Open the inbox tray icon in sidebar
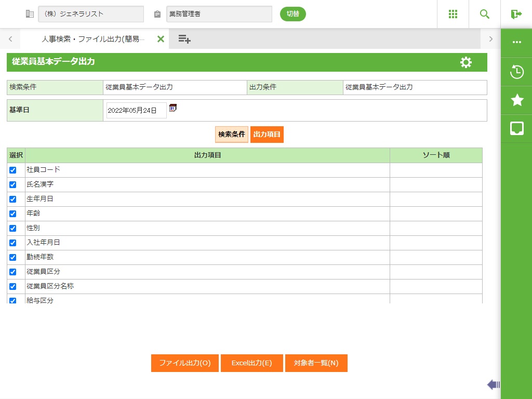The image size is (532, 399). click(517, 128)
